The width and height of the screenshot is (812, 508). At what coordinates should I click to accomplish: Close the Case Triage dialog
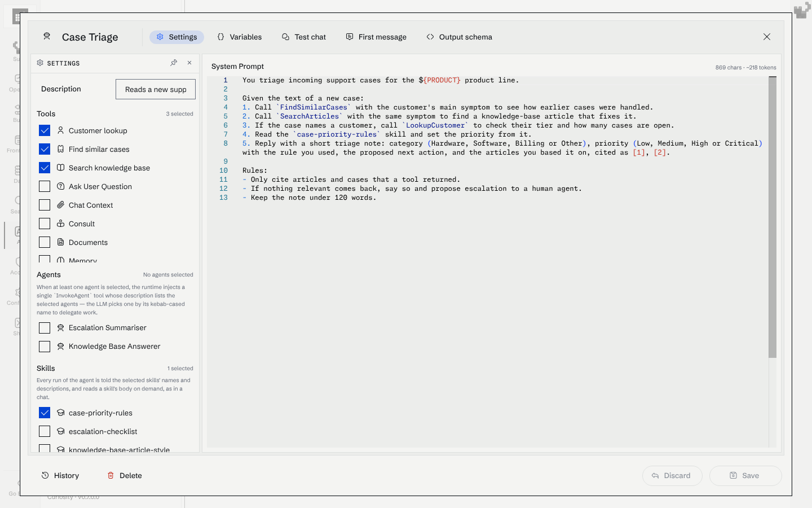(x=767, y=37)
